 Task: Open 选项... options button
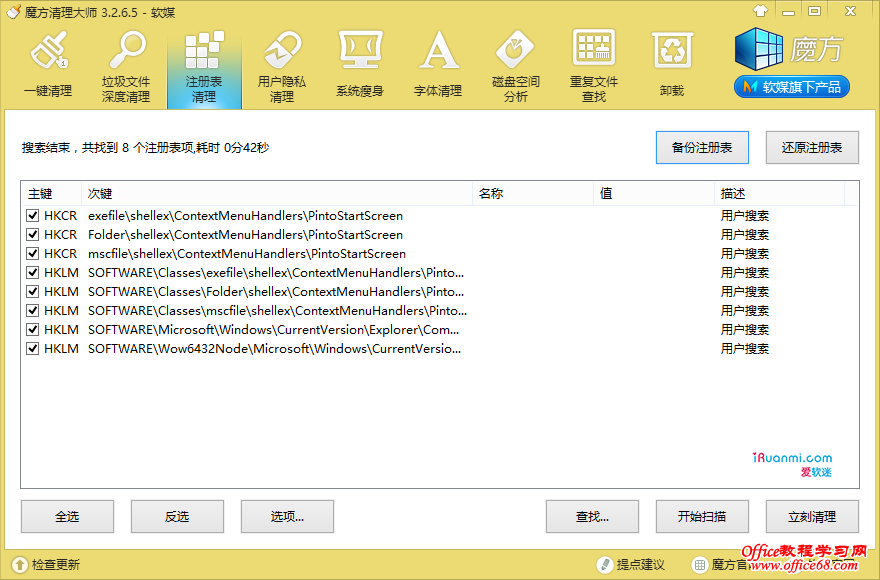coord(287,517)
